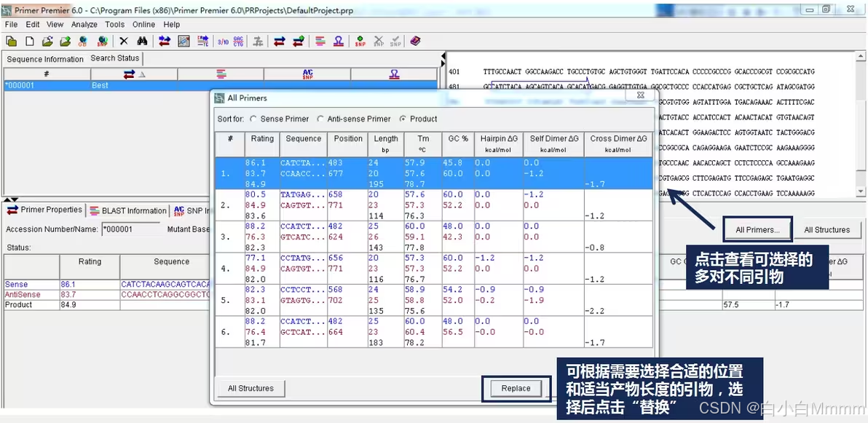Select the *000001 row in Search Status
Viewport: 868px width, 423px height.
click(x=221, y=86)
